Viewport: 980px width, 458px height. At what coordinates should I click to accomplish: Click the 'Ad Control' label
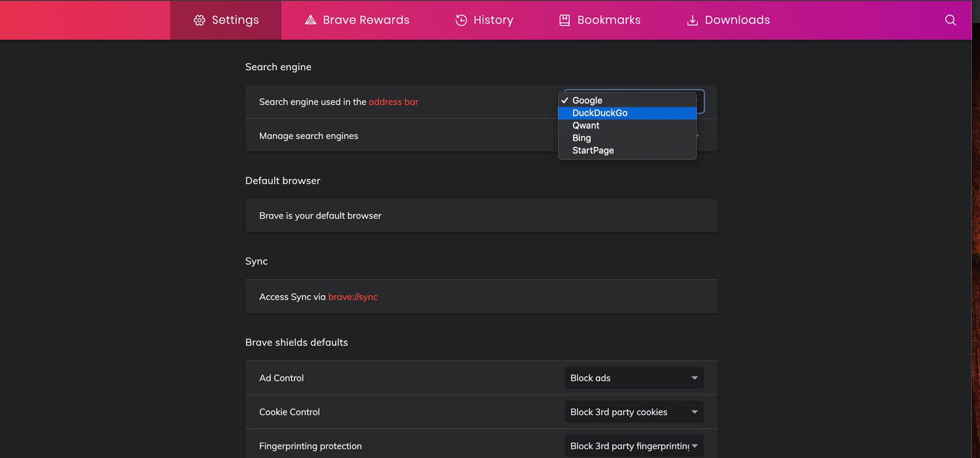(281, 378)
